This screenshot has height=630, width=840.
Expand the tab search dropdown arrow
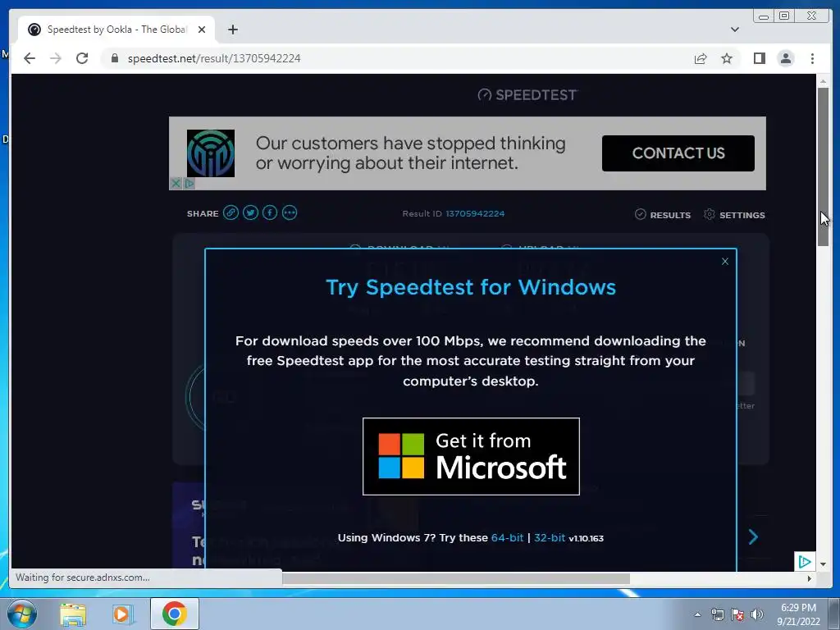click(x=735, y=30)
